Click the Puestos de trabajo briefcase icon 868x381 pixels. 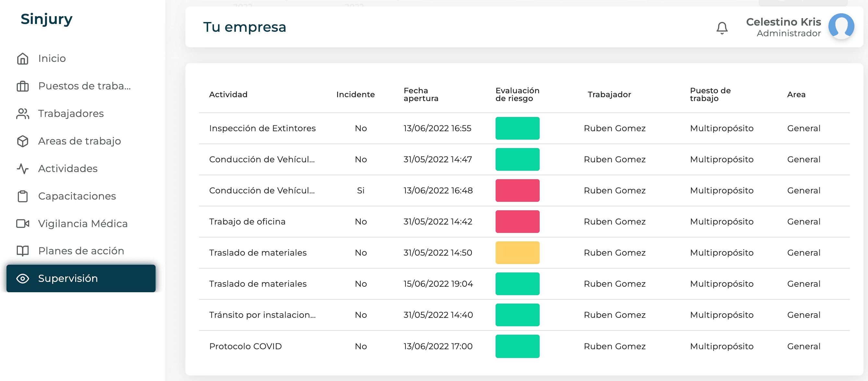click(x=23, y=86)
